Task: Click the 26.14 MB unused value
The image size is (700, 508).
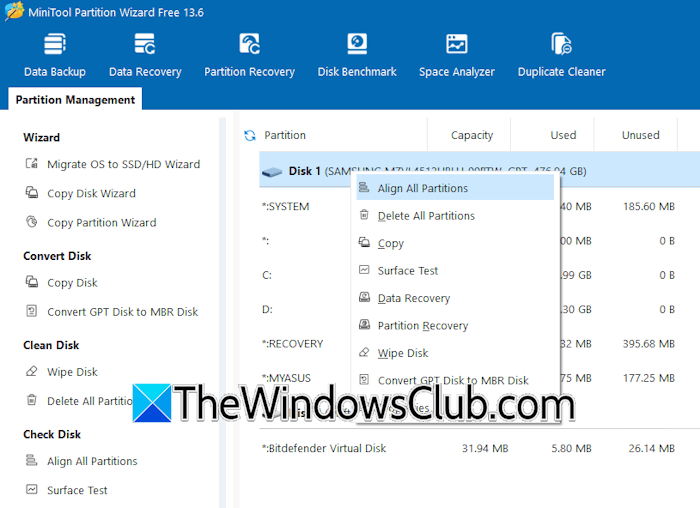Action: tap(651, 448)
